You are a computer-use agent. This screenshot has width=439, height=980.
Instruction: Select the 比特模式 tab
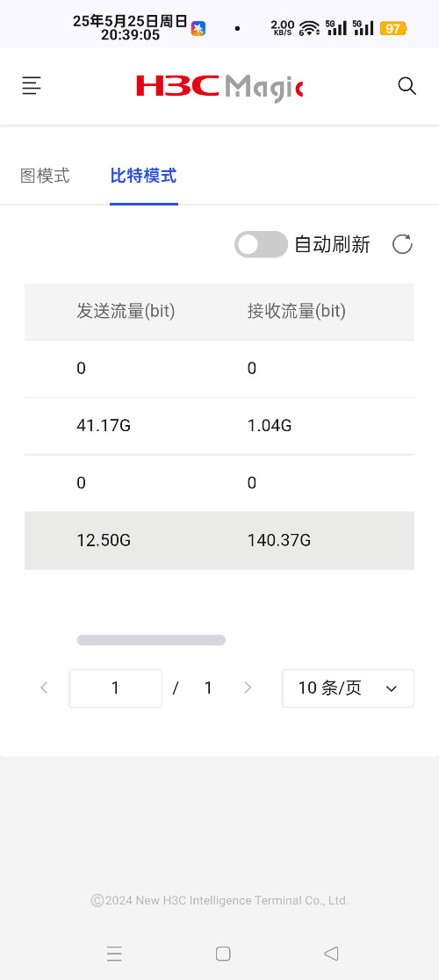point(144,177)
